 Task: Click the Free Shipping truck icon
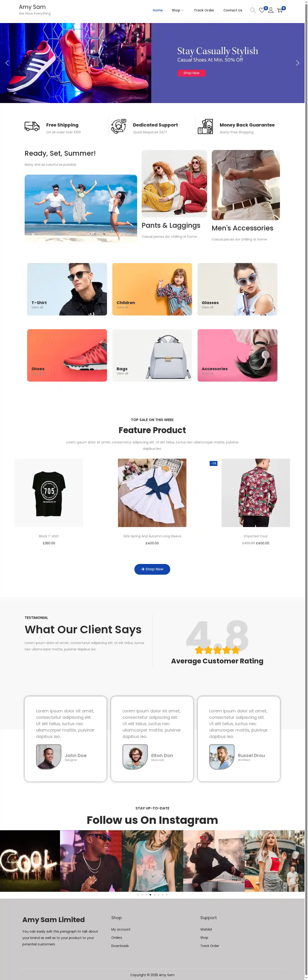coord(32,126)
